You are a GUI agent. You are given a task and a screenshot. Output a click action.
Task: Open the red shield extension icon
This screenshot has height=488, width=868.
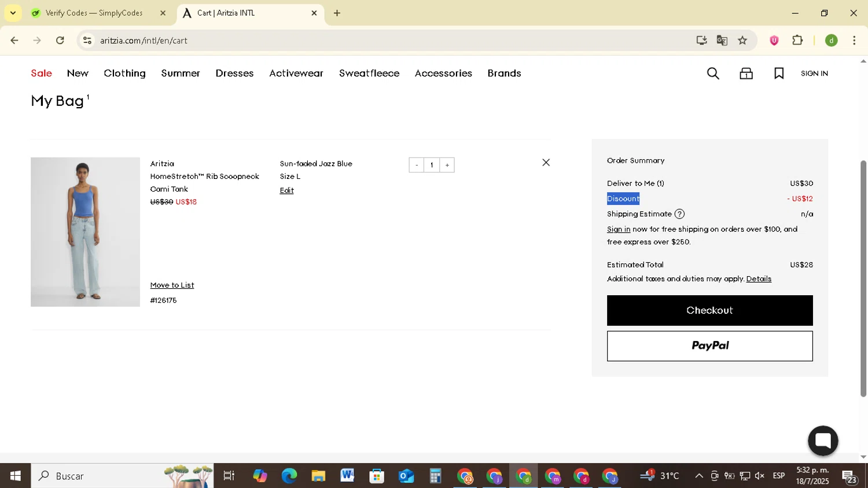pos(774,41)
